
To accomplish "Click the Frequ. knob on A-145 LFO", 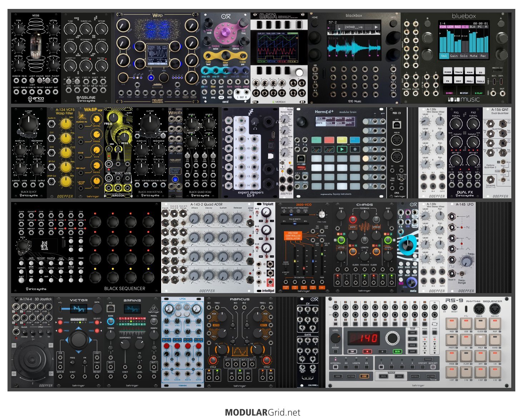I will click(x=466, y=262).
